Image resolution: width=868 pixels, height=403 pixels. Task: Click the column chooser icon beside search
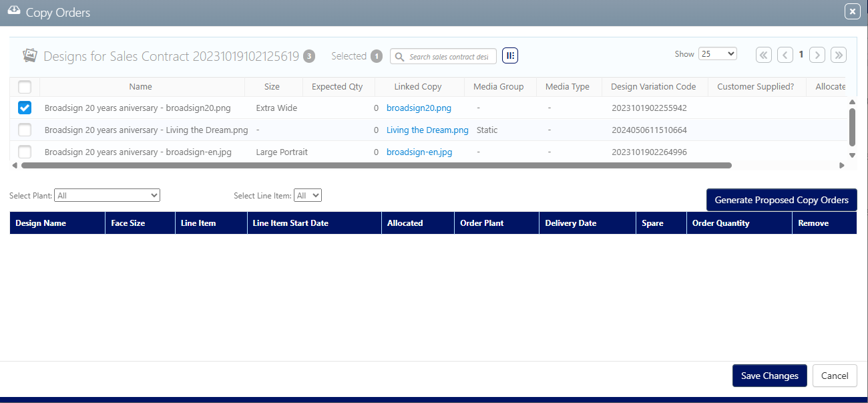(x=510, y=56)
